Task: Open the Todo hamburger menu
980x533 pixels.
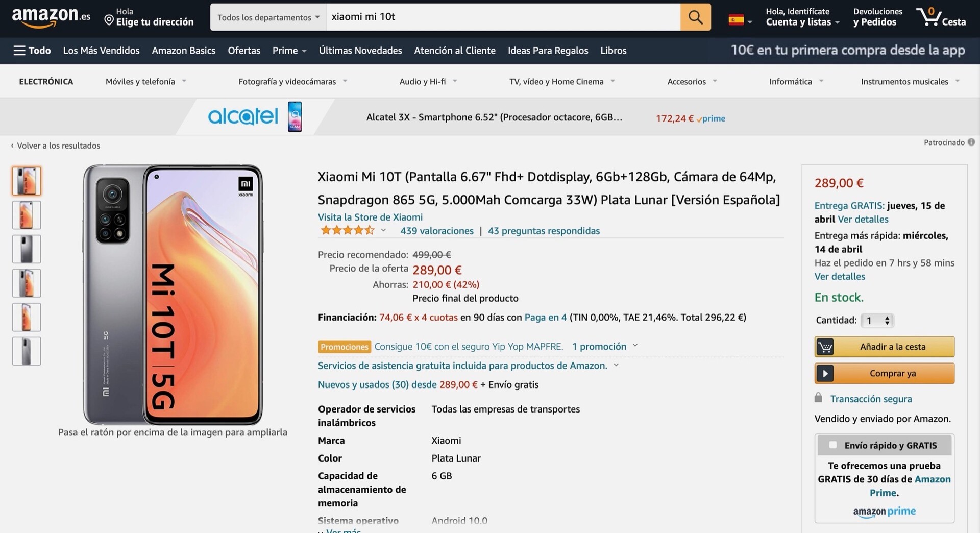Action: 32,51
